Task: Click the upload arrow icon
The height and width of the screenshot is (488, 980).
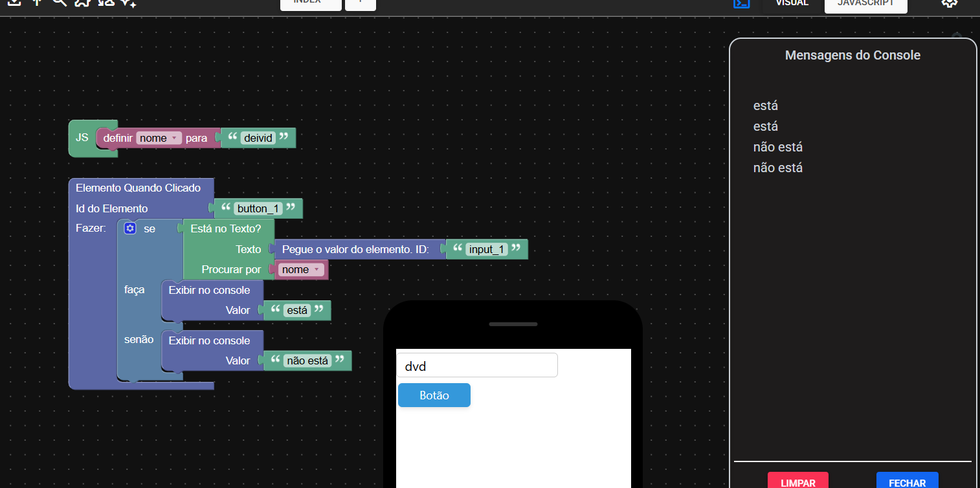Action: click(37, 3)
